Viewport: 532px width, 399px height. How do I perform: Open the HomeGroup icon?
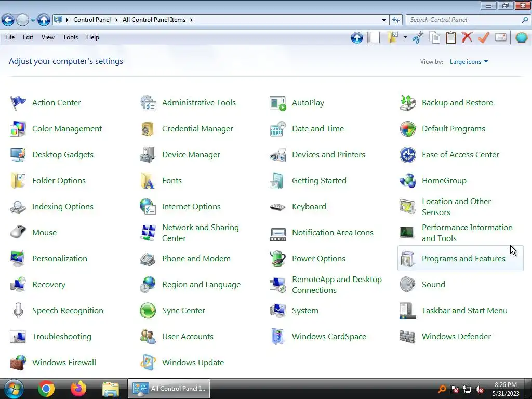pos(407,181)
